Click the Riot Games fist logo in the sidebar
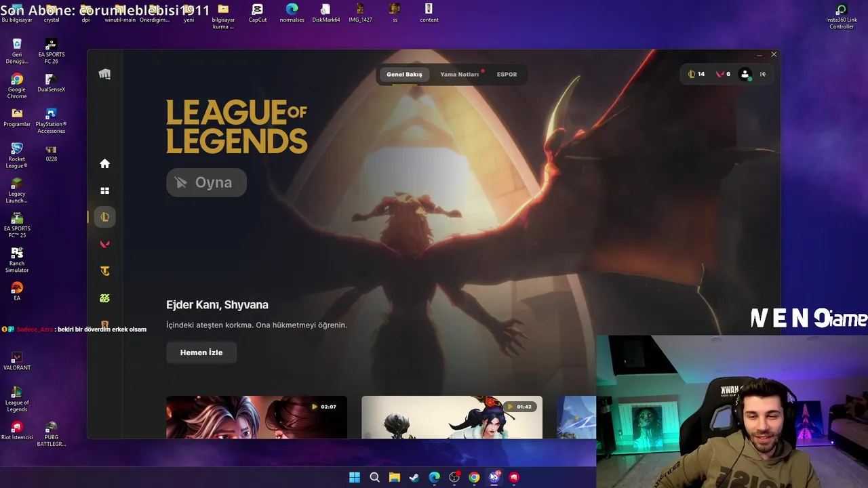Viewport: 868px width, 488px height. point(104,75)
